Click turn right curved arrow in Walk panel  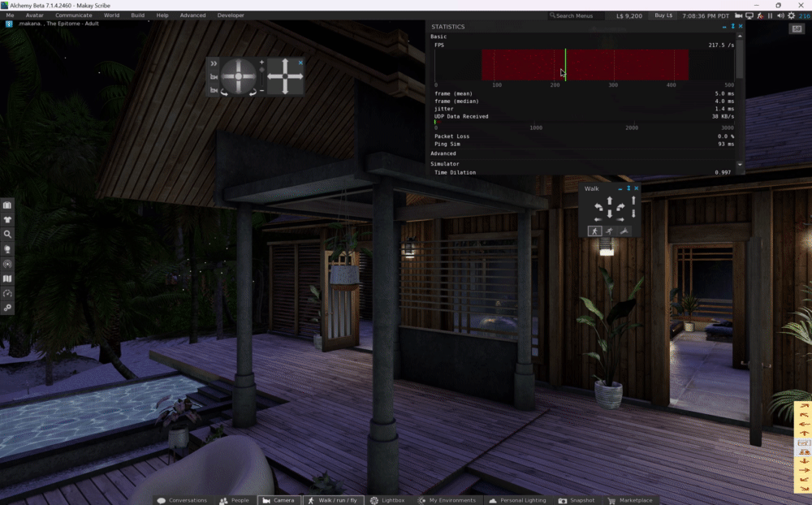click(x=620, y=207)
